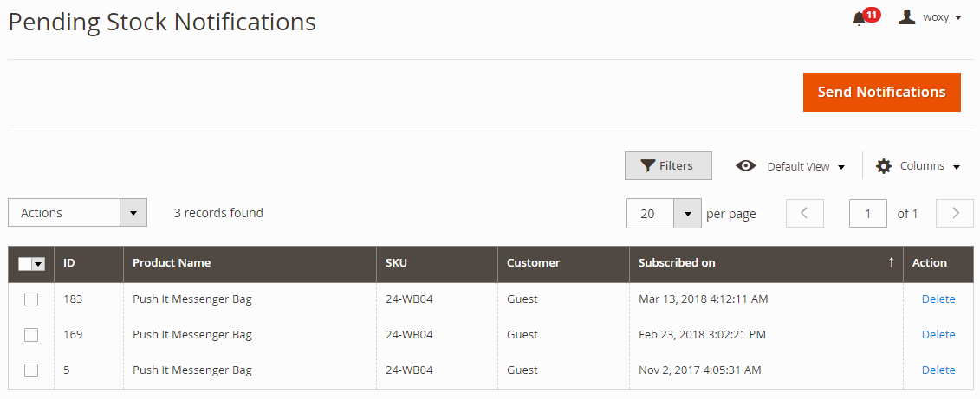Open the Actions dropdown
980x399 pixels.
pos(77,213)
